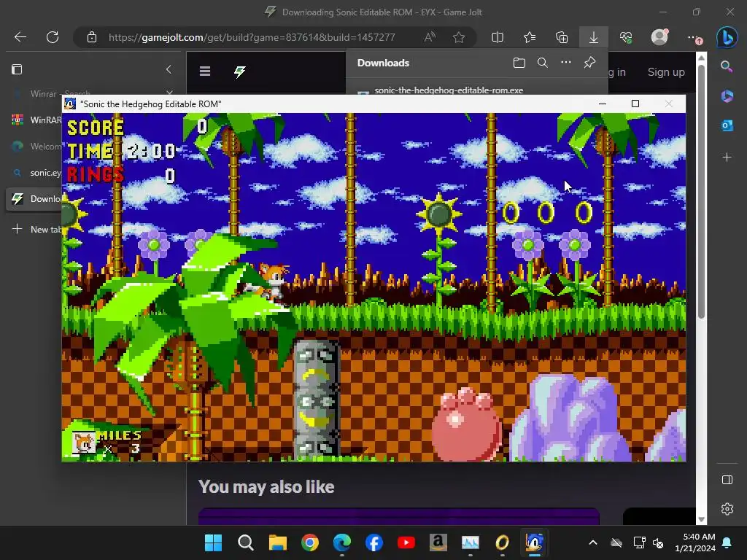The height and width of the screenshot is (560, 747).
Task: Switch to the sonic.eyx search tab
Action: click(34, 173)
